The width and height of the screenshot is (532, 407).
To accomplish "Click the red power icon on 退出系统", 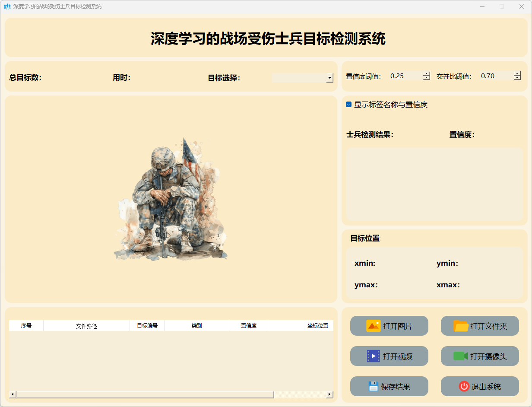I will pos(464,386).
